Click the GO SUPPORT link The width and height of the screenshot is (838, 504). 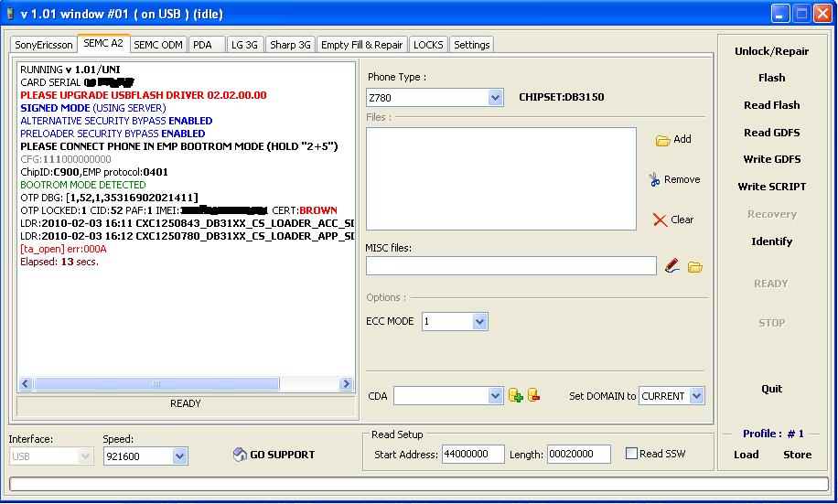coord(282,455)
